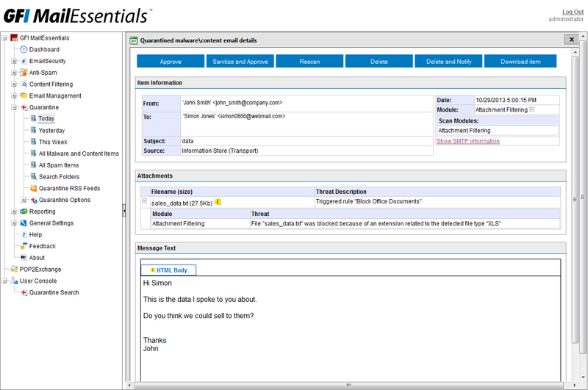
Task: Open Show SMTP information link
Action: [x=467, y=141]
